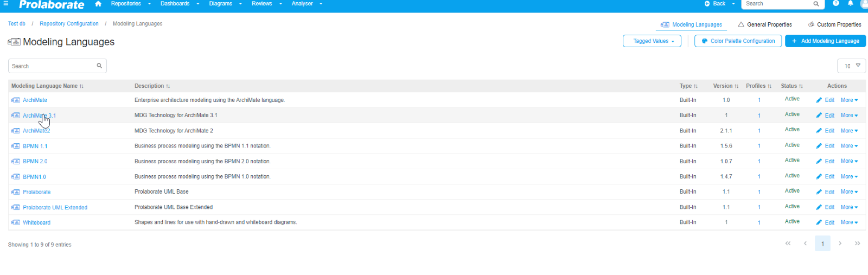Click the Prolaborate UML Extended row icon

[x=16, y=207]
